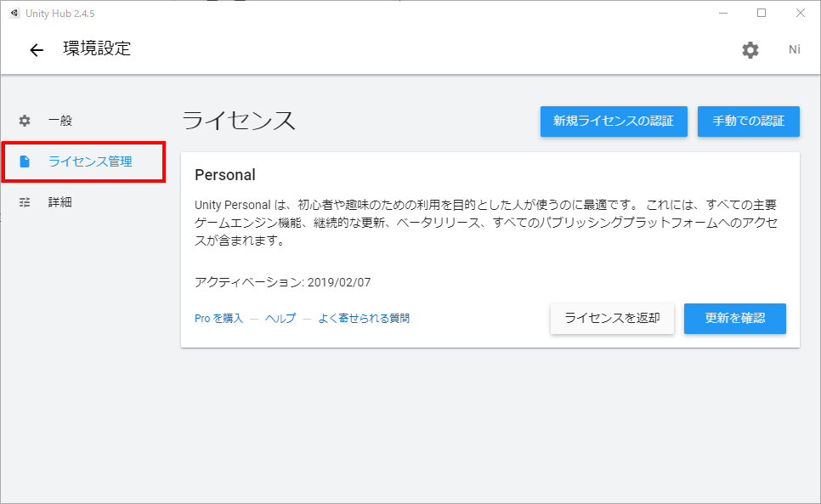
Task: Open the よく寄せられる質問 link
Action: pyautogui.click(x=364, y=318)
